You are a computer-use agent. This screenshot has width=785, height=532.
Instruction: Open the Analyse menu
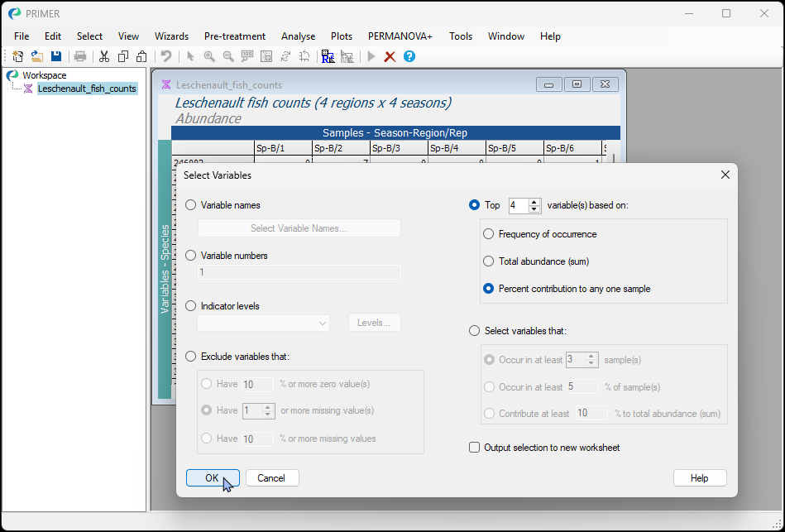299,36
